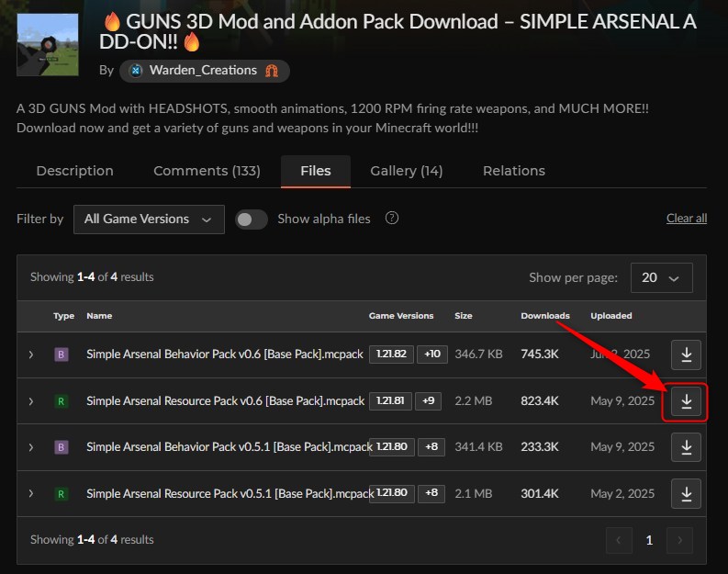Click the 745.3K downloads value
This screenshot has width=728, height=574.
pos(540,354)
